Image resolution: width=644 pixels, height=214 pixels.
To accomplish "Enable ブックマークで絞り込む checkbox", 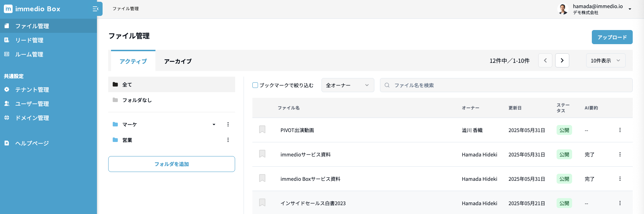I will coord(255,85).
